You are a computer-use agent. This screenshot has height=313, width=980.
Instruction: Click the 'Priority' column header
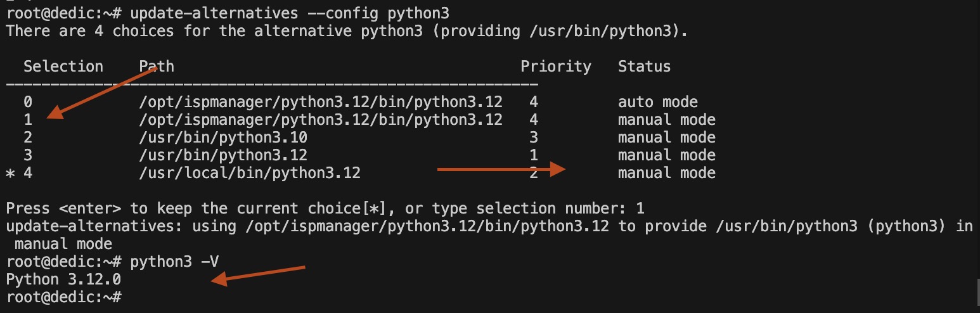point(556,67)
